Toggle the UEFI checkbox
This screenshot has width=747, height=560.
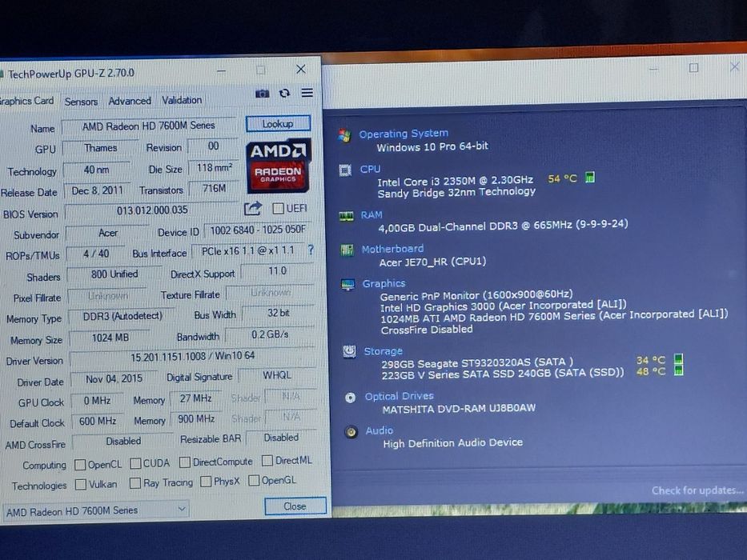point(278,208)
